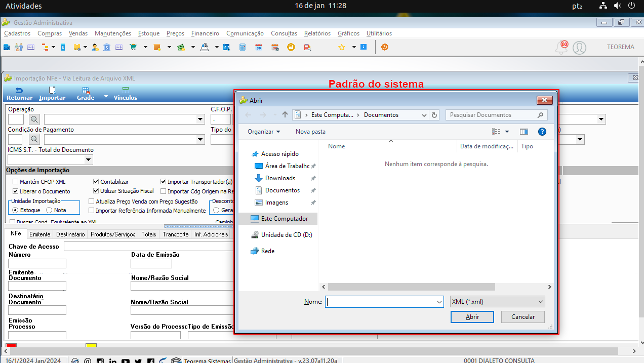
Task: Open the green shopping cart icon
Action: click(133, 47)
